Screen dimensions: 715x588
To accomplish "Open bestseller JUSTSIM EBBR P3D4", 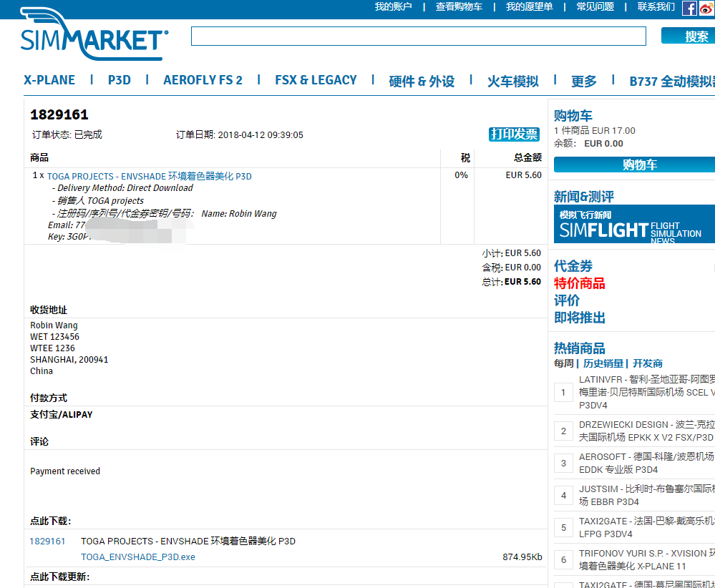I will point(647,496).
